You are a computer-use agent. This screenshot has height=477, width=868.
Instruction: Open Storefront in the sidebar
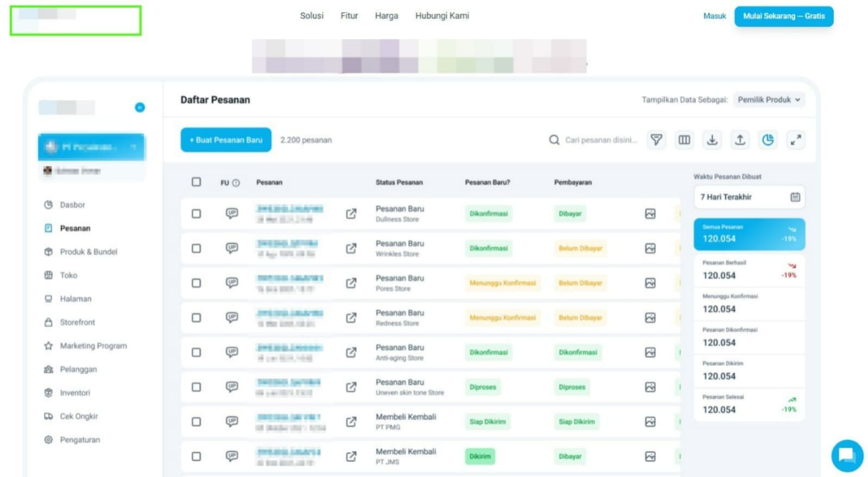[x=77, y=322]
